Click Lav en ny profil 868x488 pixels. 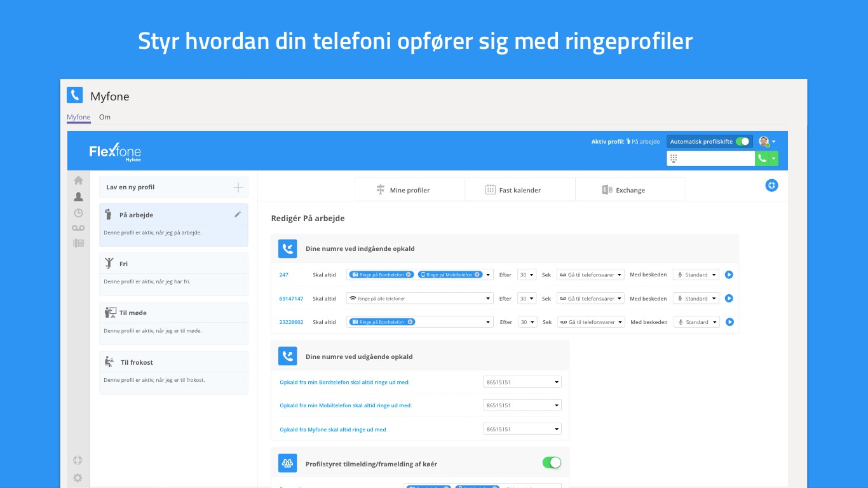pos(173,187)
